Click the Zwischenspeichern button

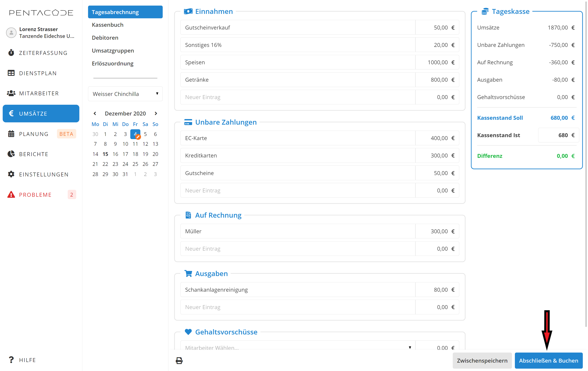(482, 360)
